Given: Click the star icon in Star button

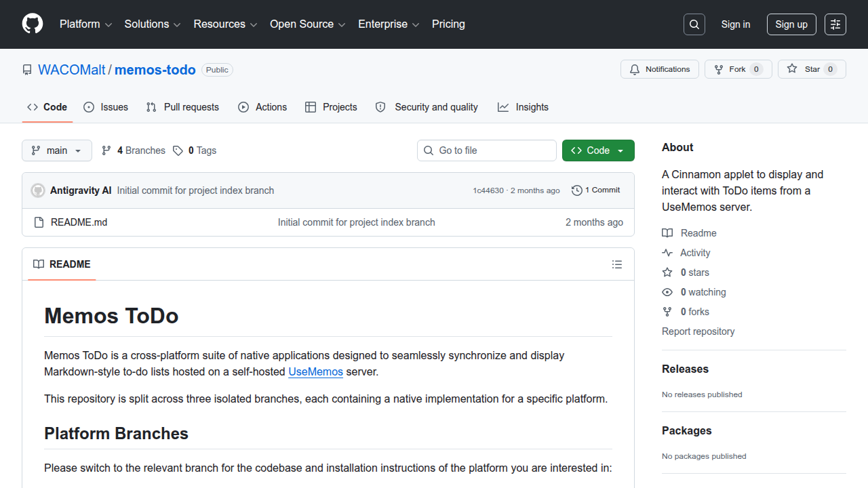Looking at the screenshot, I should (792, 69).
